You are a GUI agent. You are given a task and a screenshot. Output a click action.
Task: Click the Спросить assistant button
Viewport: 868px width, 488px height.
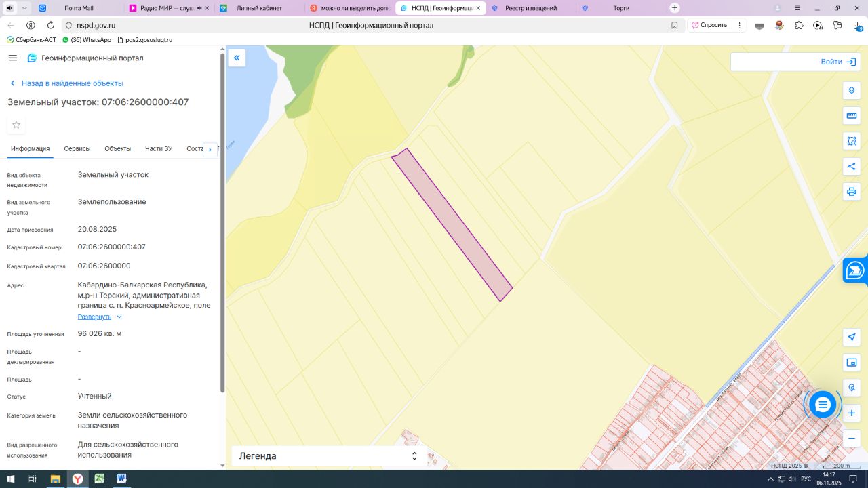tap(709, 25)
